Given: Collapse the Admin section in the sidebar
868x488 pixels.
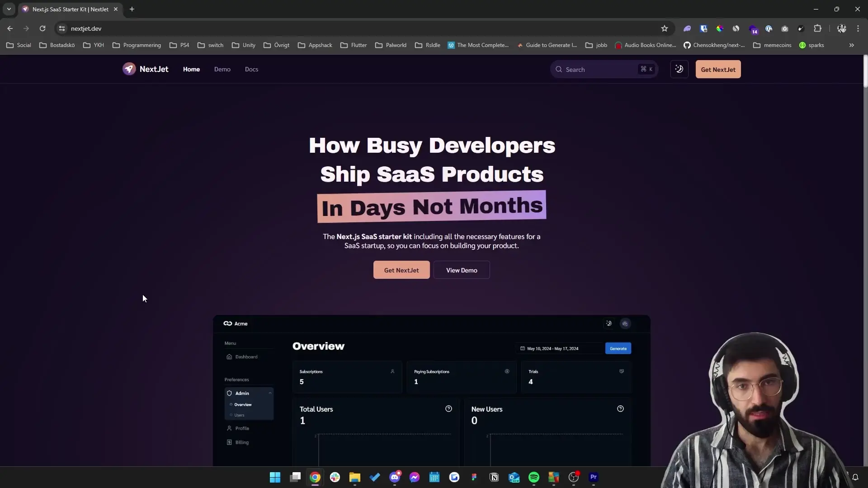Looking at the screenshot, I should pos(270,393).
